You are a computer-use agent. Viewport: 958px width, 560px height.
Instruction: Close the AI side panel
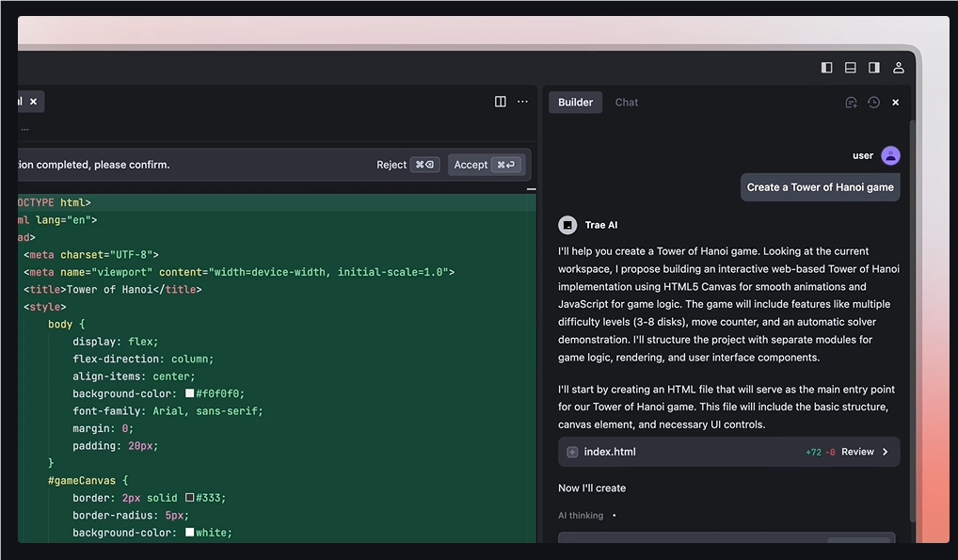(896, 103)
